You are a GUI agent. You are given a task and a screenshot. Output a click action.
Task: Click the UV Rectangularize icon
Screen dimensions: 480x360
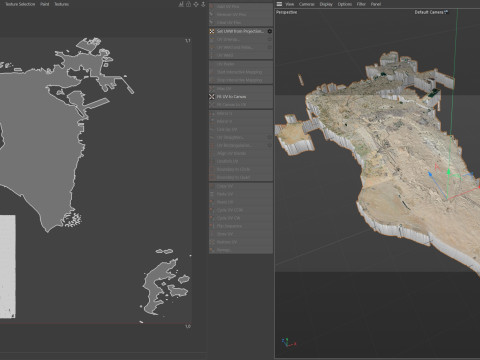(x=212, y=145)
